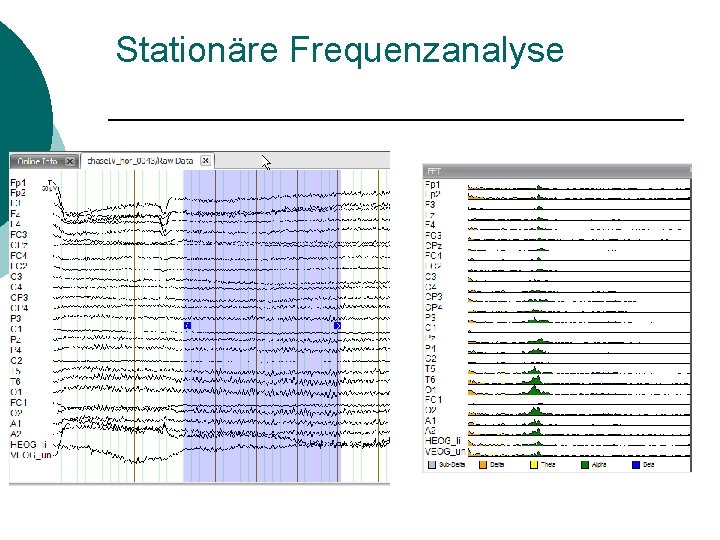This screenshot has width=720, height=540.
Task: Click the FFT window title bar
Action: [557, 171]
